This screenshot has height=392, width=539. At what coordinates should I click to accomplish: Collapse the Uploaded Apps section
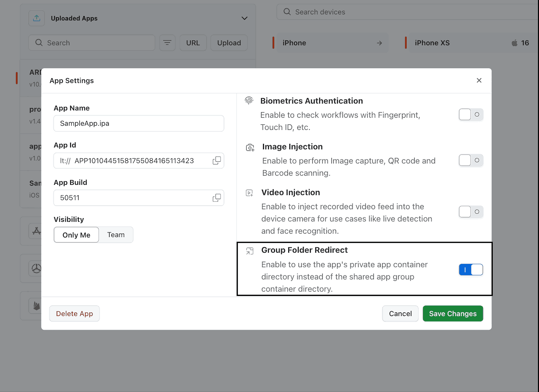click(x=244, y=18)
